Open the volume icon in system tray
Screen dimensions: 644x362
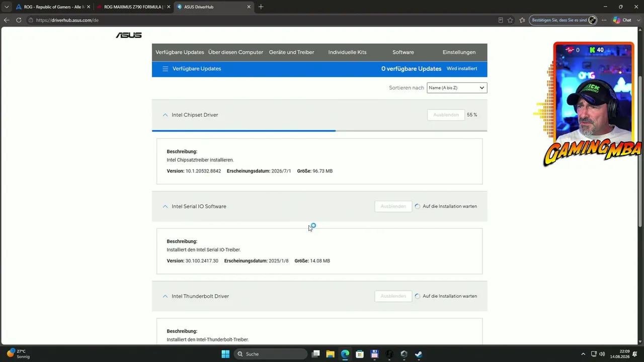point(602,354)
